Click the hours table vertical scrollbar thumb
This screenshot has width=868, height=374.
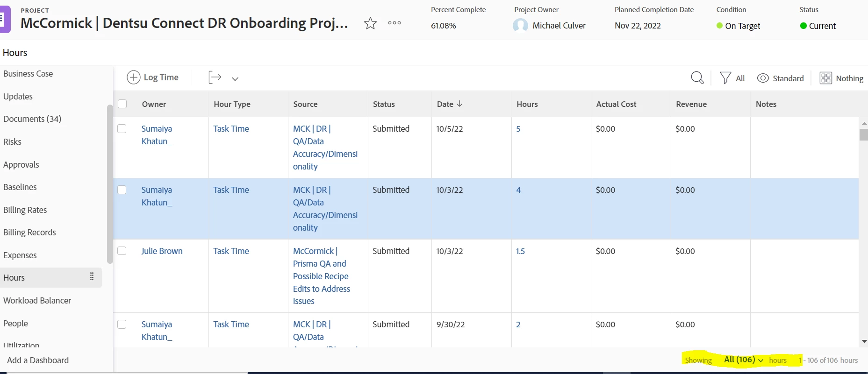point(864,134)
